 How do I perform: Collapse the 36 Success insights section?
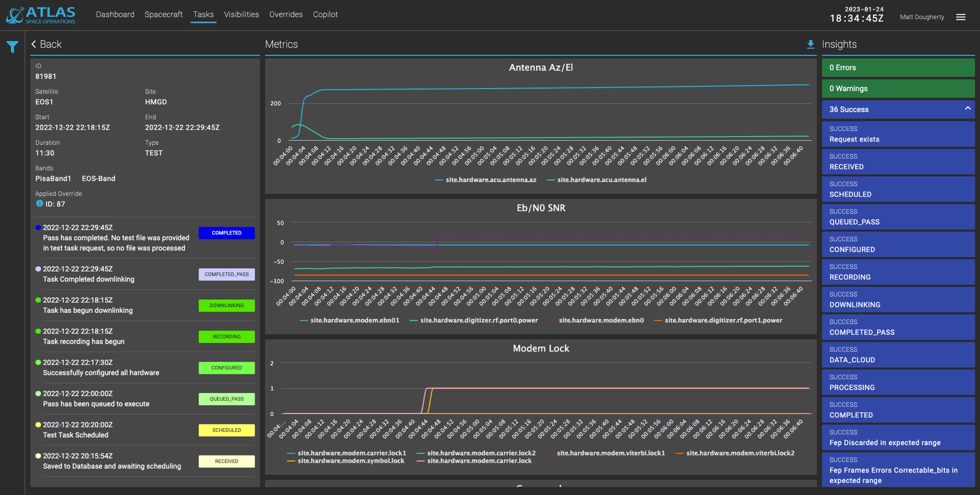point(967,109)
